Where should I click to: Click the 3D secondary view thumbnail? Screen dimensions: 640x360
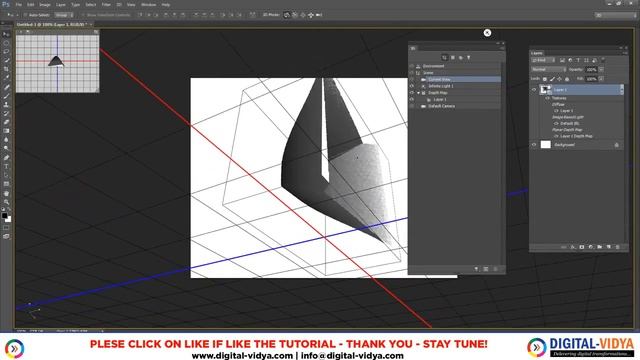57,63
